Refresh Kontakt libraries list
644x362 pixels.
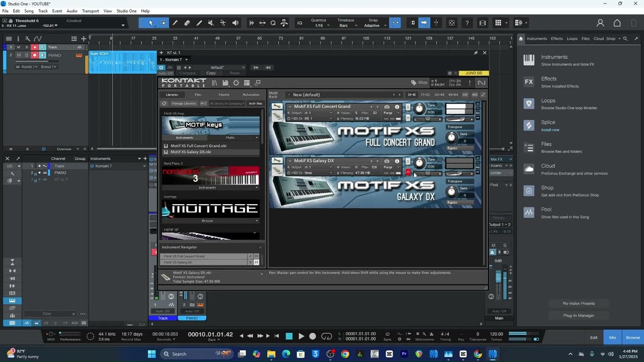coord(164,104)
